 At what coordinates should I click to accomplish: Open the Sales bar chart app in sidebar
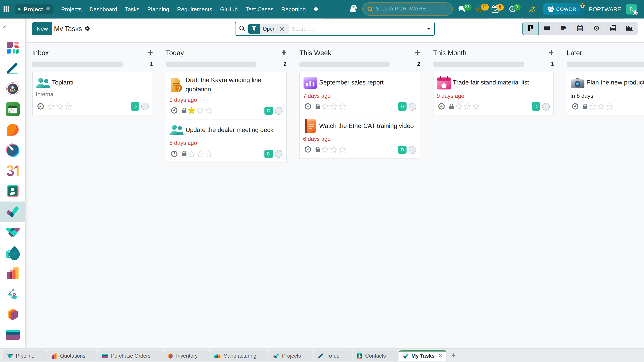click(12, 273)
